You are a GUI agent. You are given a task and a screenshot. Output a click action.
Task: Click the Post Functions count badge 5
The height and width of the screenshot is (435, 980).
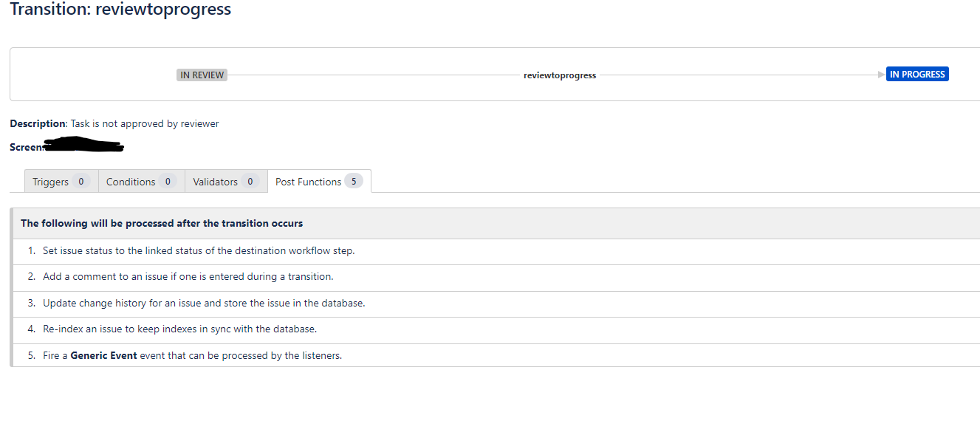click(x=354, y=181)
